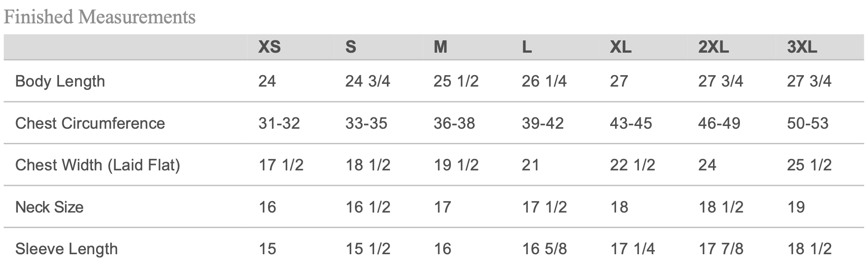
Task: Click Sleeve Length value 16 5/8
Action: point(544,249)
